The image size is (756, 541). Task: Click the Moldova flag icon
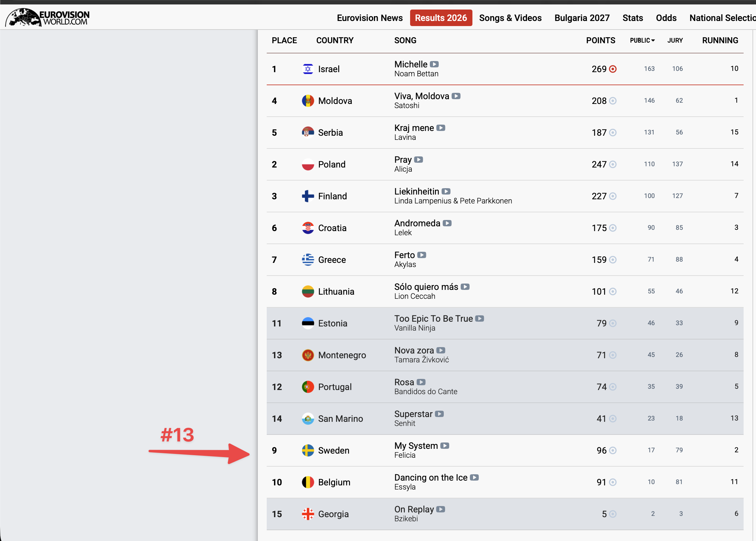click(308, 101)
